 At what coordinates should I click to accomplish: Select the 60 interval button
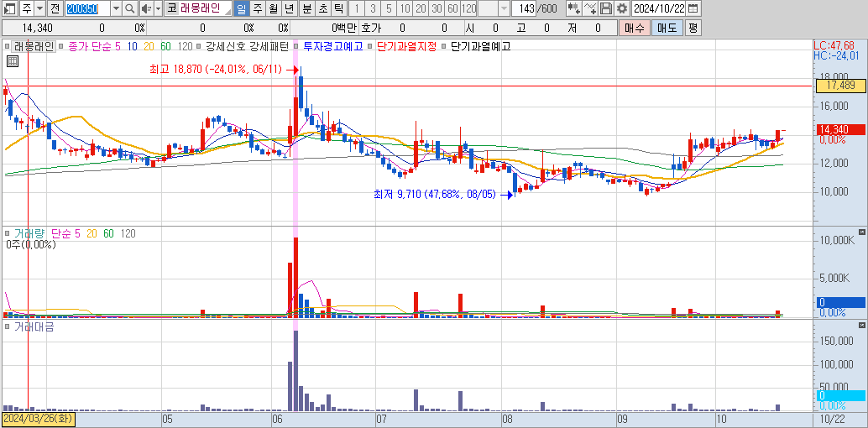[452, 8]
